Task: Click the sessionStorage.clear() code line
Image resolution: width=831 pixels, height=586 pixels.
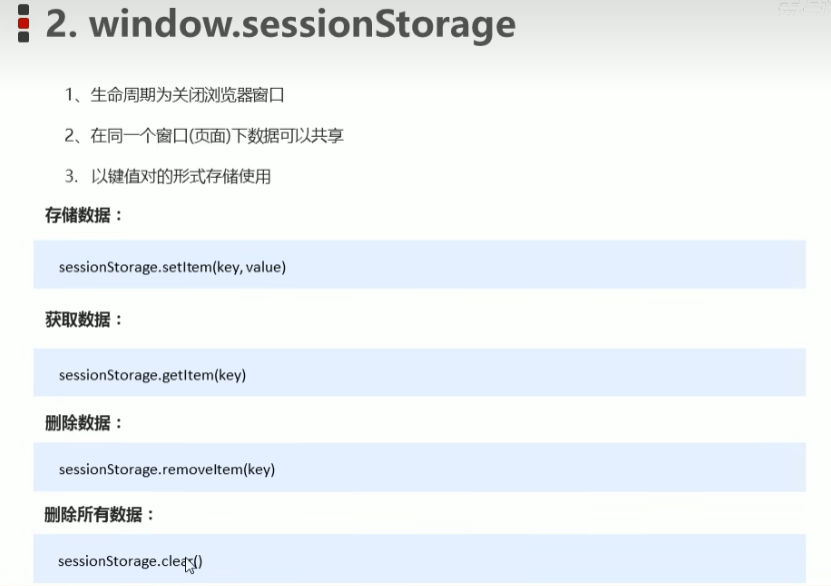Action: pyautogui.click(x=130, y=561)
